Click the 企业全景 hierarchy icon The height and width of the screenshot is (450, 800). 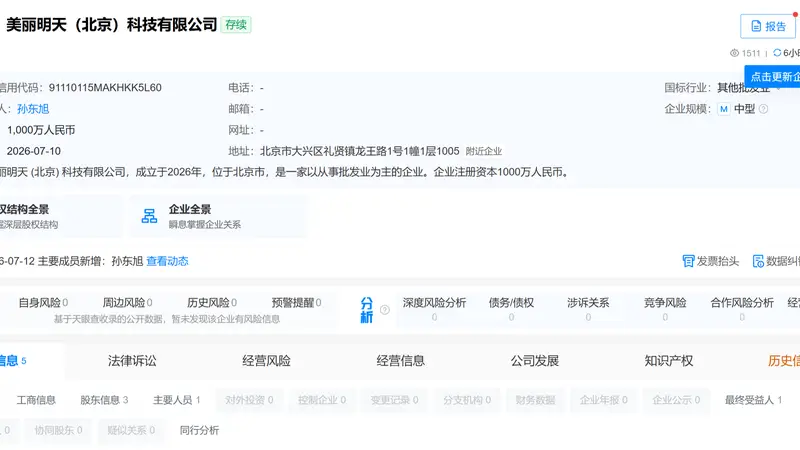click(149, 216)
